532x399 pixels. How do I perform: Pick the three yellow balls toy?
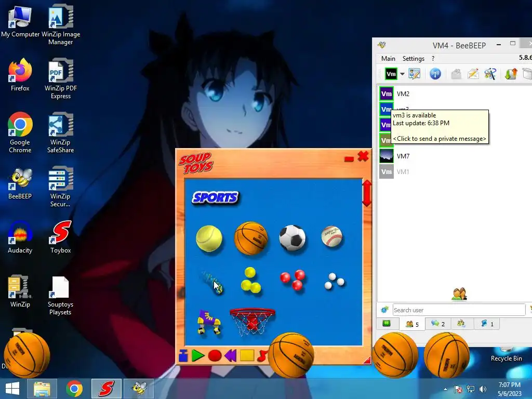tap(251, 281)
